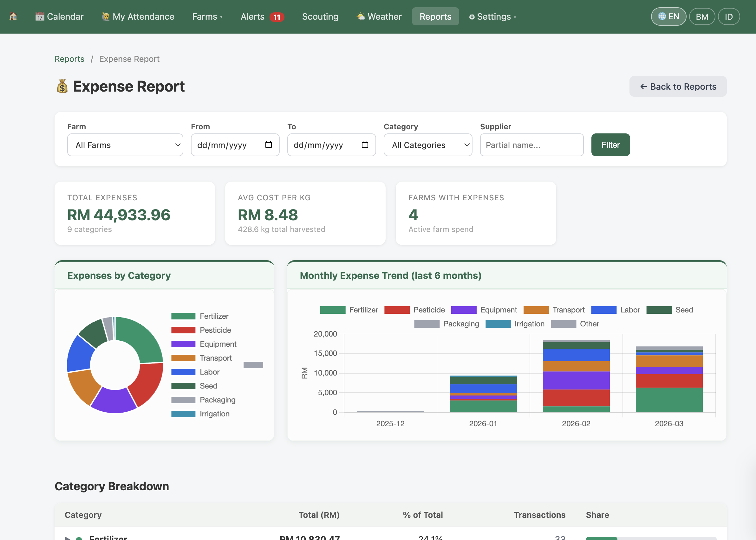Toggle Irrigation in the donut legend

coord(201,414)
